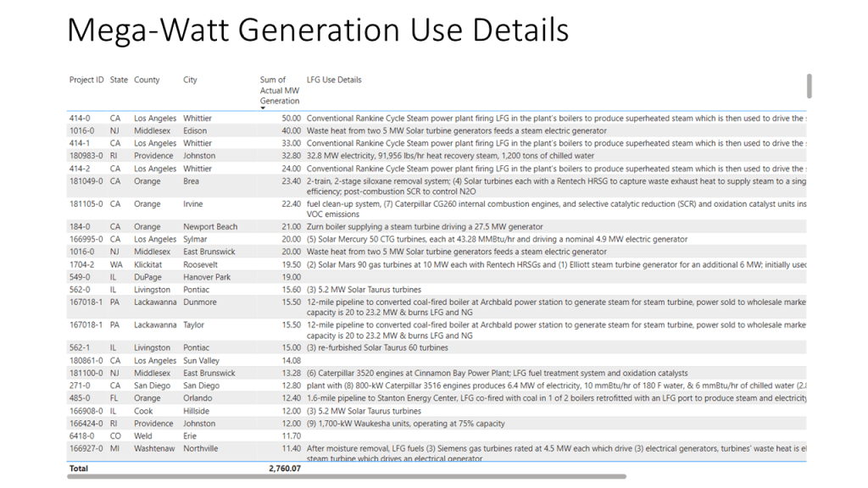The image size is (868, 488).
Task: Click the State column header
Action: (119, 80)
